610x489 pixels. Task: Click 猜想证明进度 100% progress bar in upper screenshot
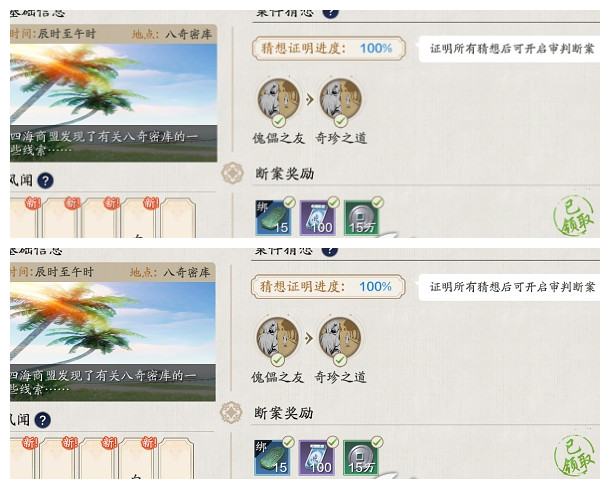click(329, 48)
